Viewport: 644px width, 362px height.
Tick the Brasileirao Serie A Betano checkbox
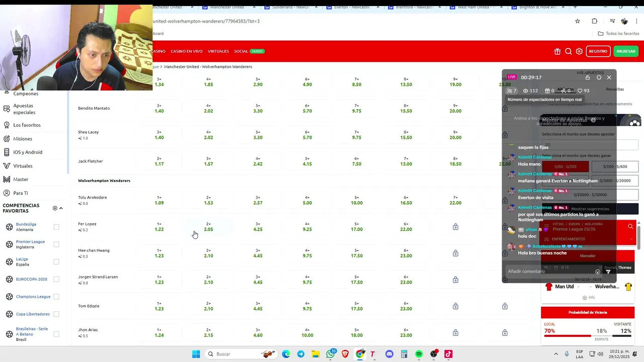[x=56, y=334]
